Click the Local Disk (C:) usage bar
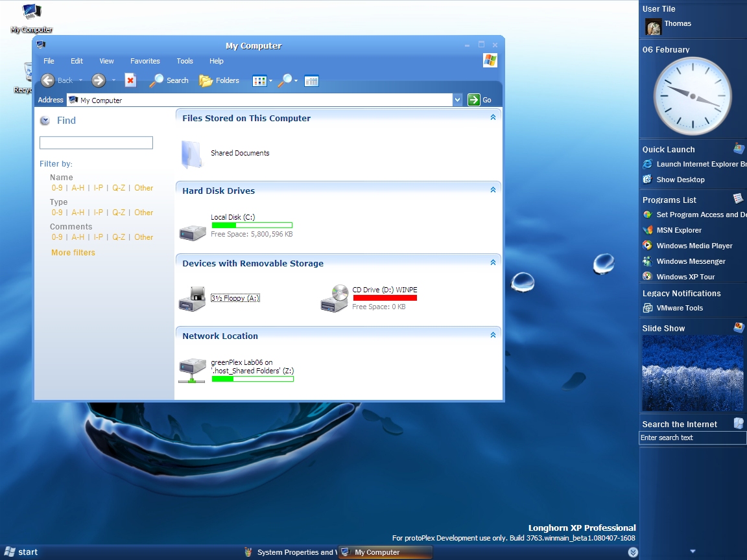The height and width of the screenshot is (560, 747). (252, 226)
